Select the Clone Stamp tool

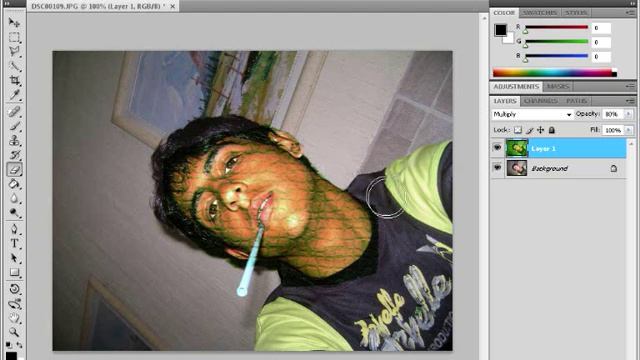point(14,140)
